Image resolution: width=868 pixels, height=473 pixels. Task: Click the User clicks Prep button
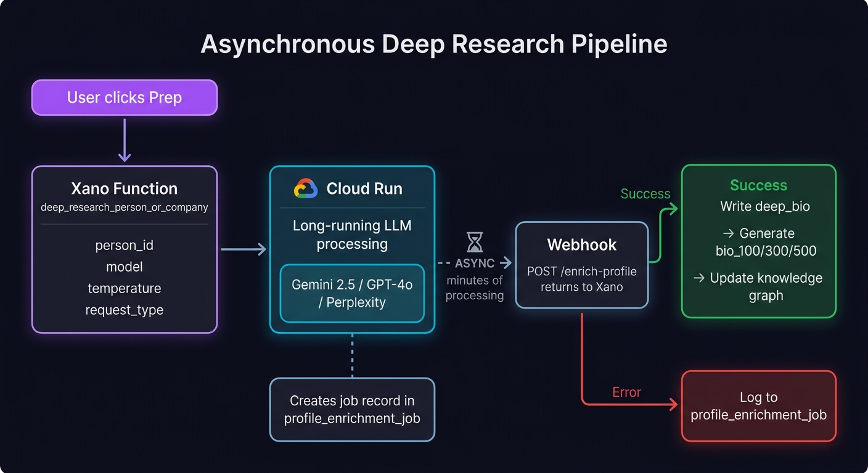point(124,97)
